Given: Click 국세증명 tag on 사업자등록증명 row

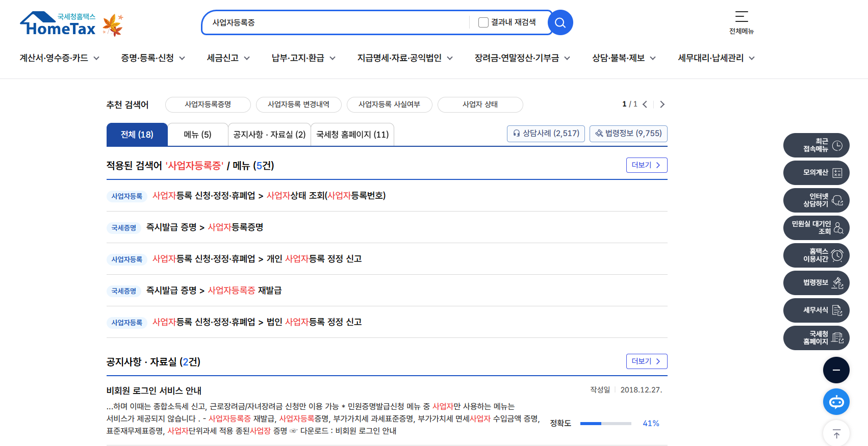Looking at the screenshot, I should pos(124,228).
